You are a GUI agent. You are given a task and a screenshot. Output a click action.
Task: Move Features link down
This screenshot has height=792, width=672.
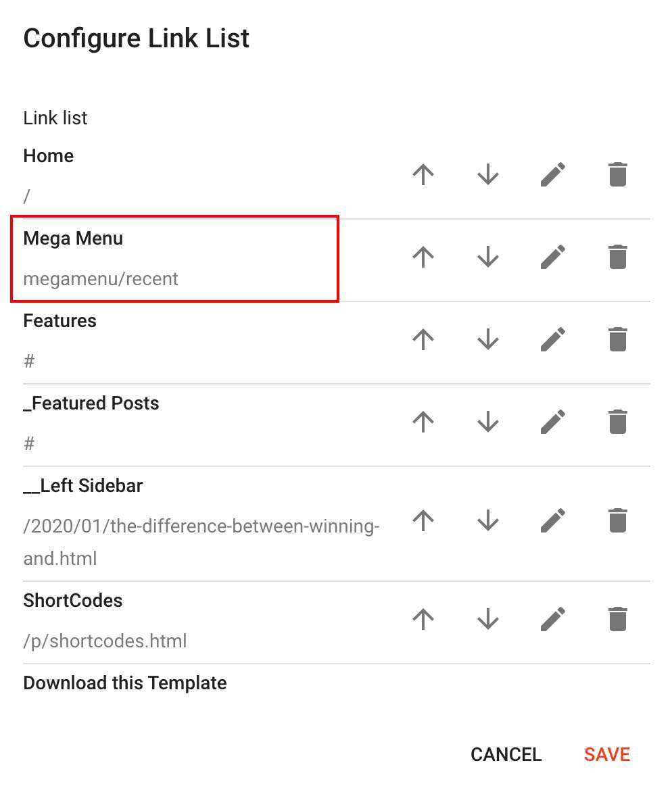pos(488,339)
